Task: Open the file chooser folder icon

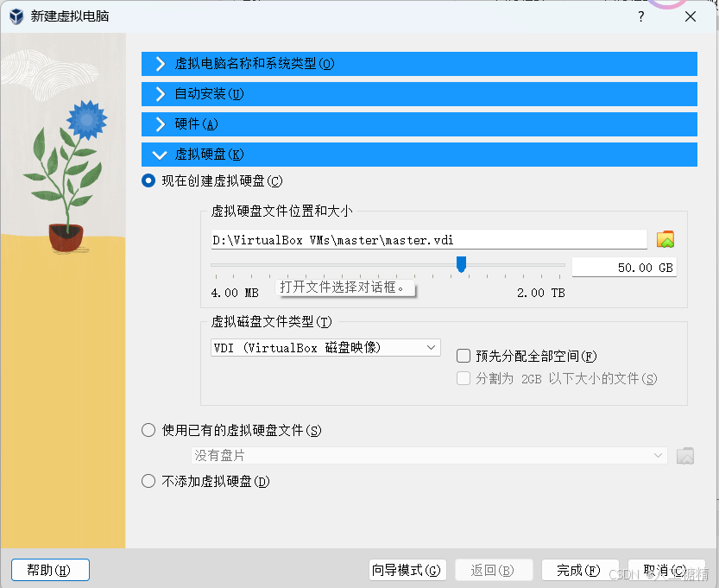Action: [665, 239]
